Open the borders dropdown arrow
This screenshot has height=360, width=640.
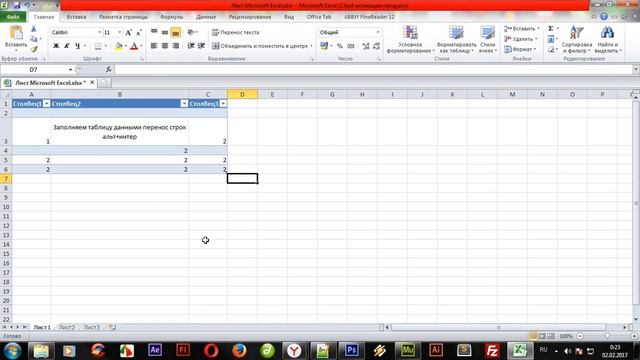(106, 46)
